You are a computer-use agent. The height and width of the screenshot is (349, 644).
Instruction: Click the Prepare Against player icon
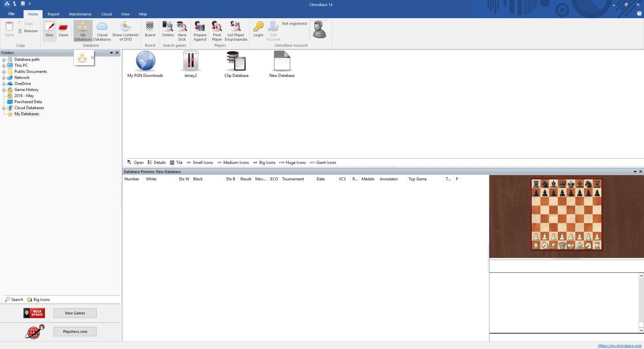point(200,31)
